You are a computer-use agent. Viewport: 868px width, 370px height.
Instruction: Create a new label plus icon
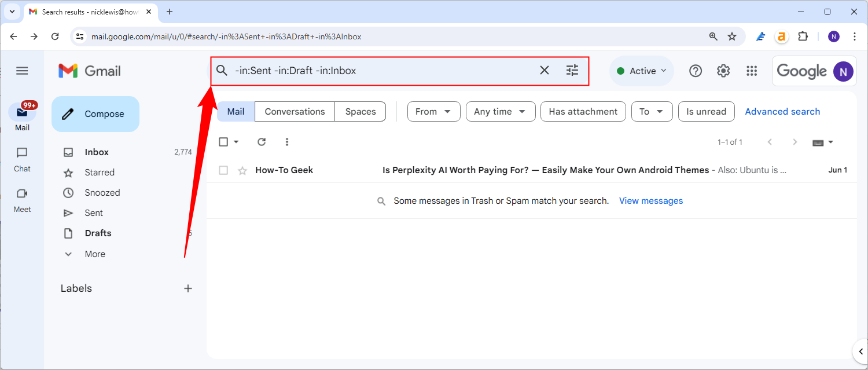[188, 288]
